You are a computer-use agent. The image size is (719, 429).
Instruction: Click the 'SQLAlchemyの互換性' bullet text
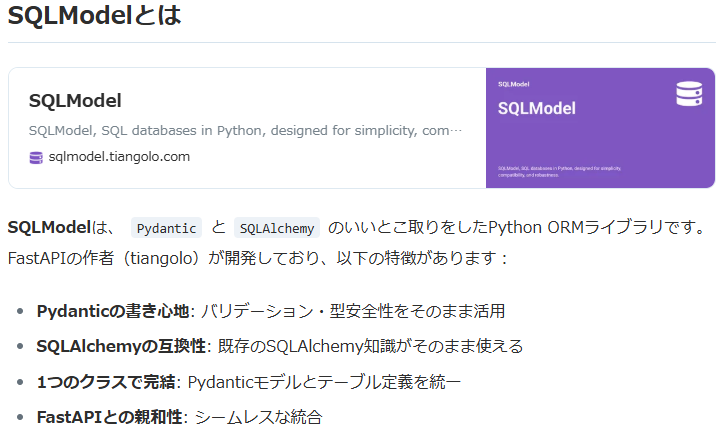121,346
